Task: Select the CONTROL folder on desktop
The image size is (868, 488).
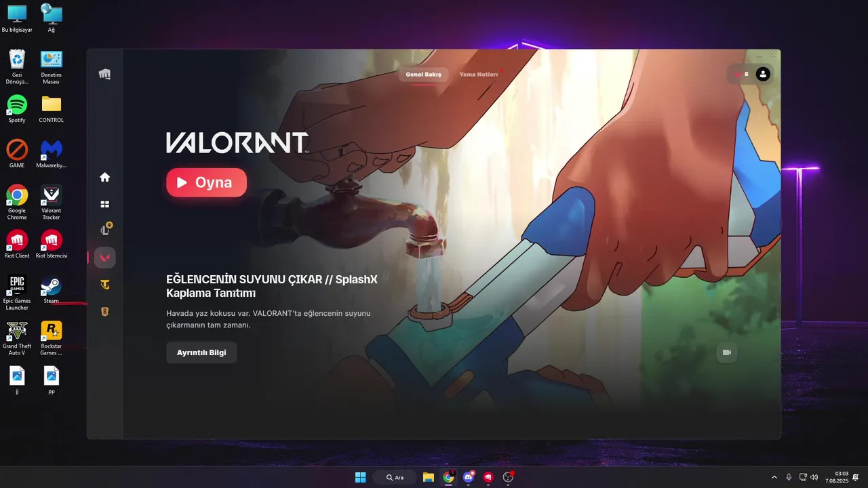Action: [x=52, y=109]
